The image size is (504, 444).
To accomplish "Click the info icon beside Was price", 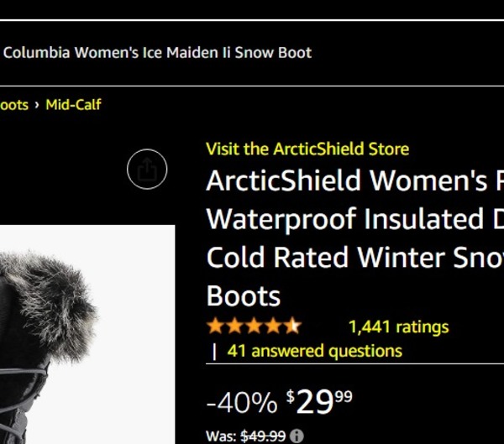I will (297, 436).
